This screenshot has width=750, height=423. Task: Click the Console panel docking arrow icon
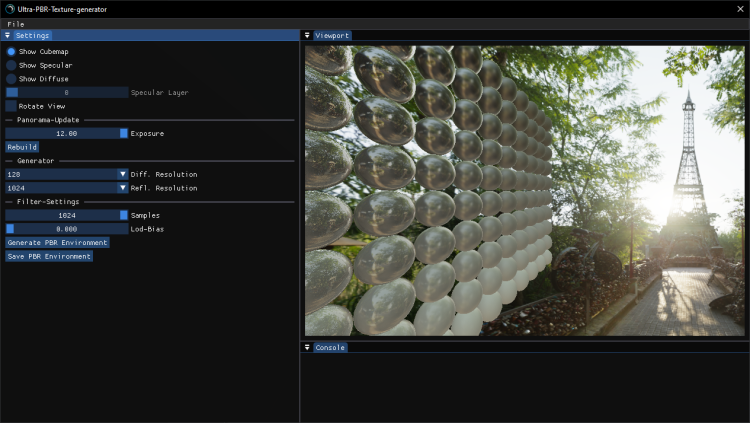pyautogui.click(x=308, y=347)
